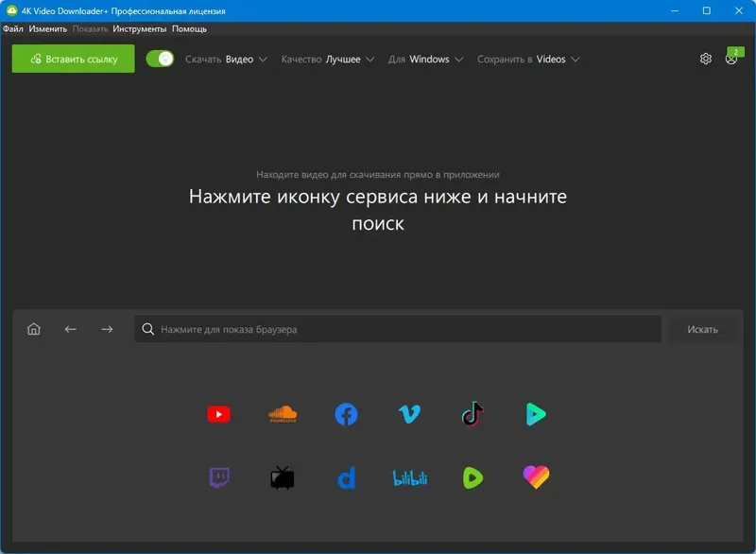Open Facebook in the built-in browser
756x554 pixels.
[345, 413]
